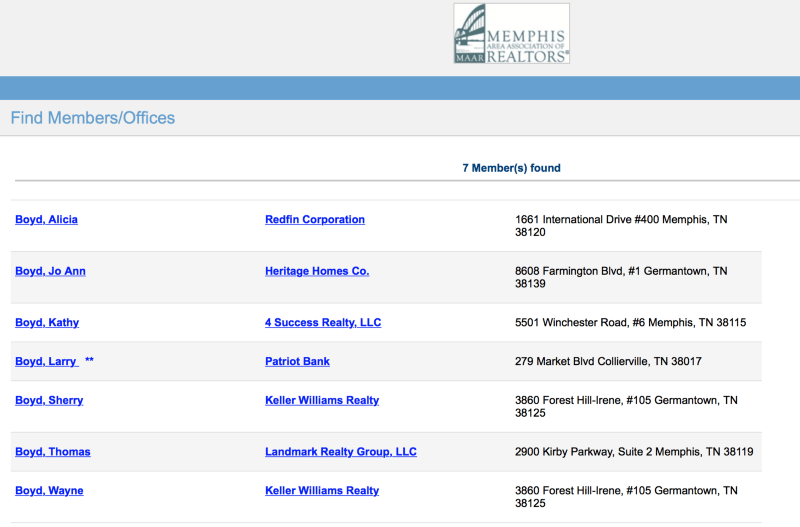800x527 pixels.
Task: Click Keller Williams Realty in Sherry Boyd's row
Action: pyautogui.click(x=322, y=401)
